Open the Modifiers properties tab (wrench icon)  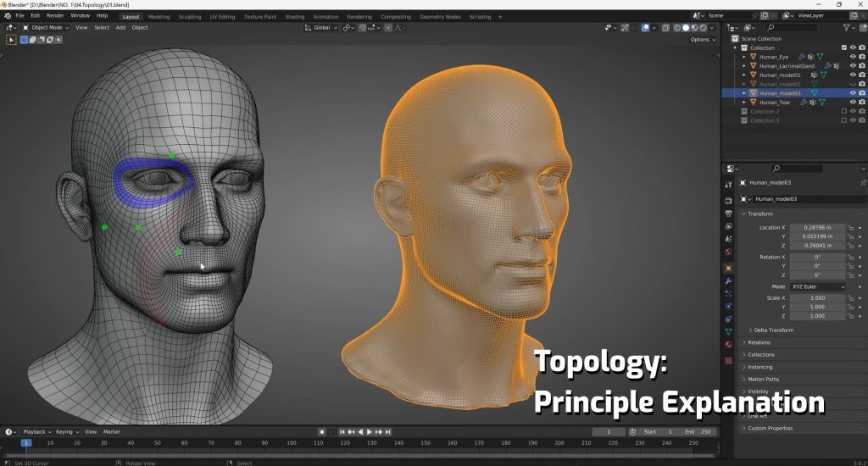click(x=728, y=280)
